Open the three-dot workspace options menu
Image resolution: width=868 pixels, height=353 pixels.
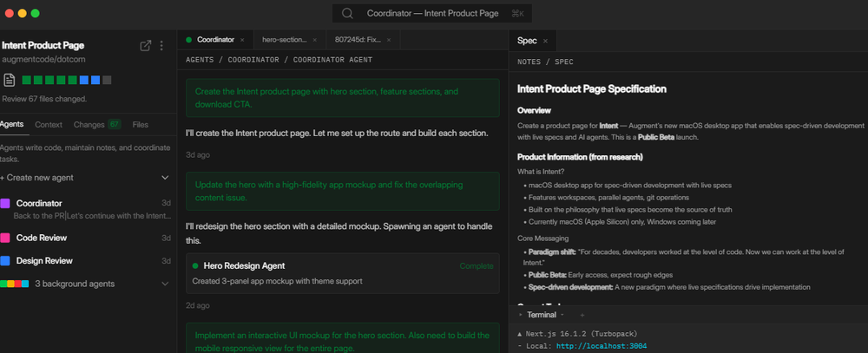point(161,46)
